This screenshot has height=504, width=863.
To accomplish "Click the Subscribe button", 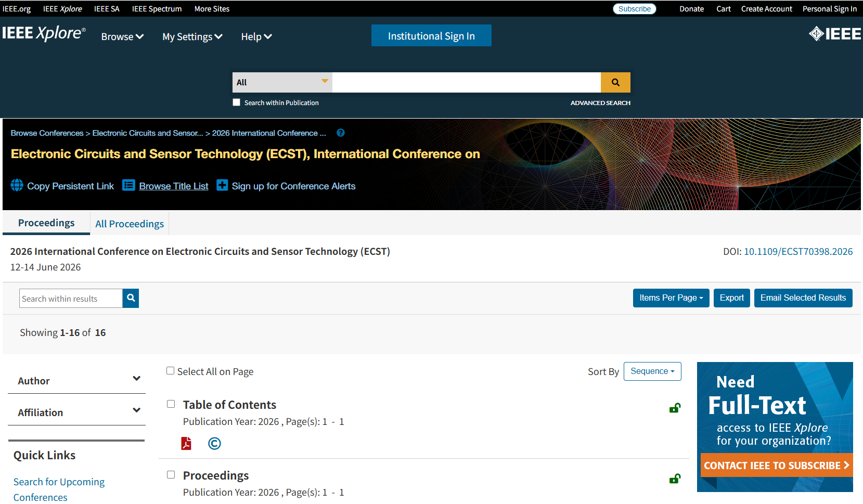I will tap(635, 9).
